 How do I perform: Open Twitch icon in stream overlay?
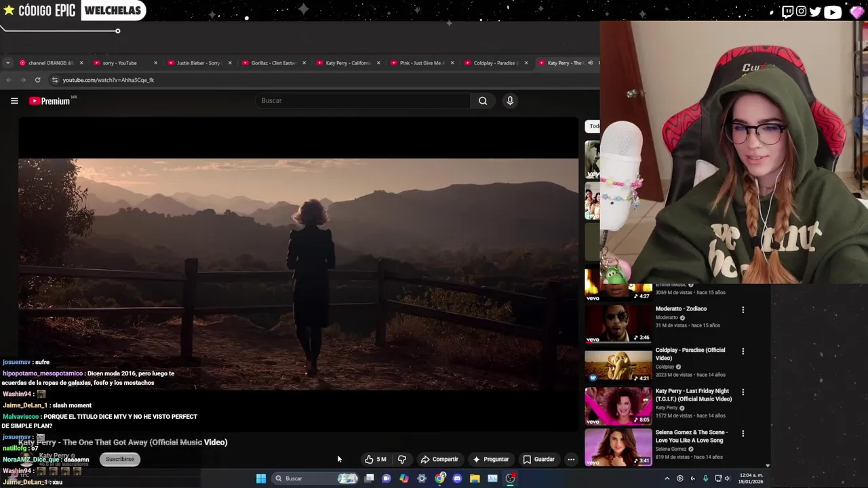[787, 12]
